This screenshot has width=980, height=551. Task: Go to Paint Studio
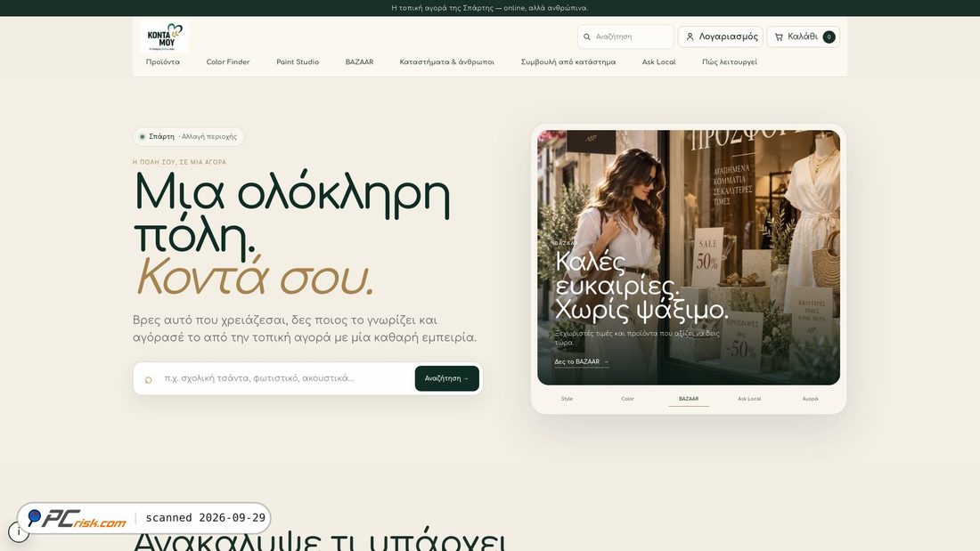[x=298, y=61]
